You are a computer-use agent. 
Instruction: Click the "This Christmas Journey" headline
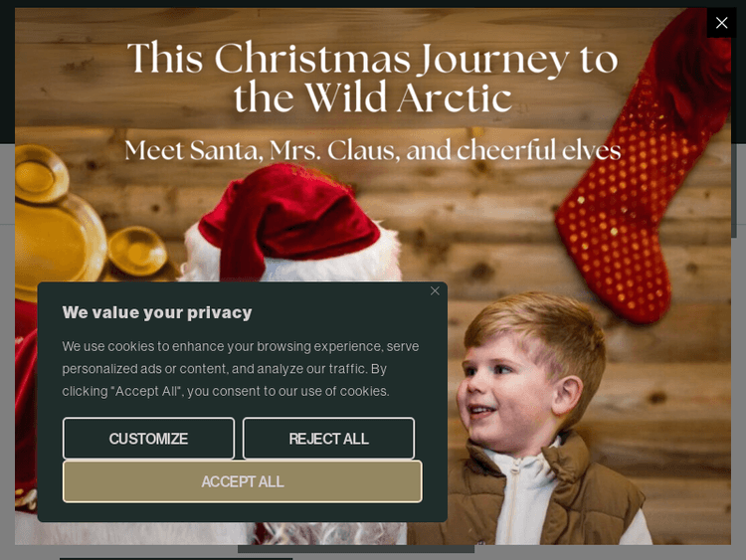coord(373,77)
